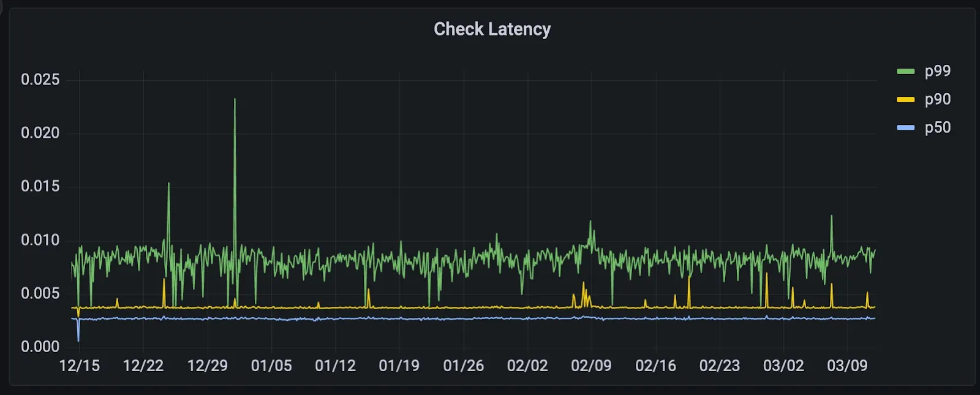Click the 02/09 x-axis date label
This screenshot has height=395, width=980.
pyautogui.click(x=591, y=366)
